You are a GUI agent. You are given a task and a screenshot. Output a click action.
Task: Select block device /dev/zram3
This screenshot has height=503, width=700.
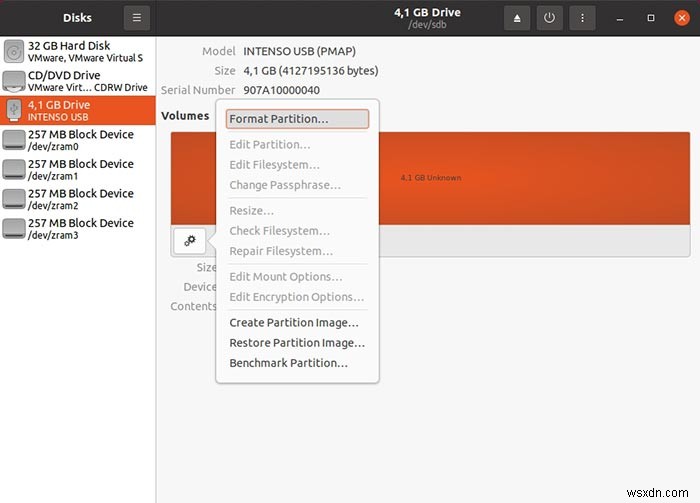click(78, 228)
